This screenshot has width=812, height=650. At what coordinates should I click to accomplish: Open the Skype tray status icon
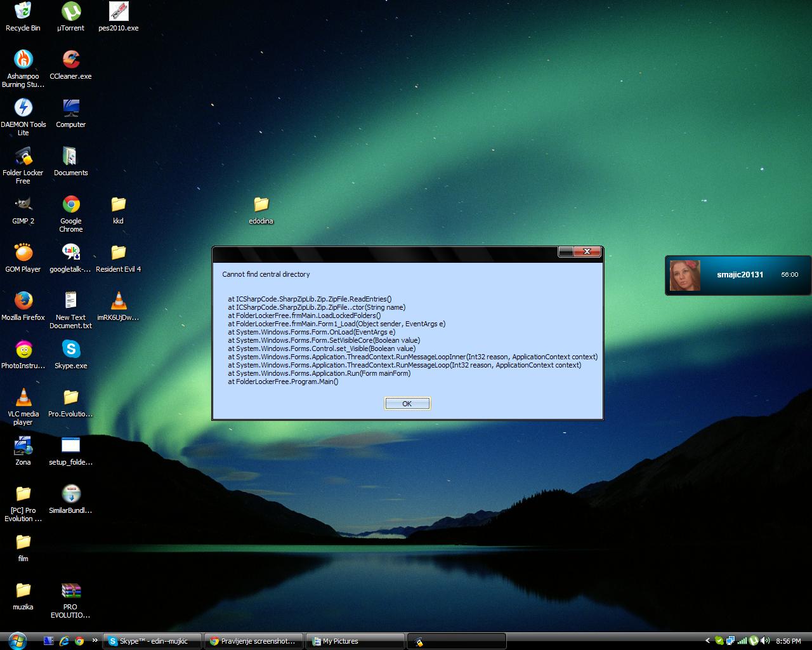719,641
